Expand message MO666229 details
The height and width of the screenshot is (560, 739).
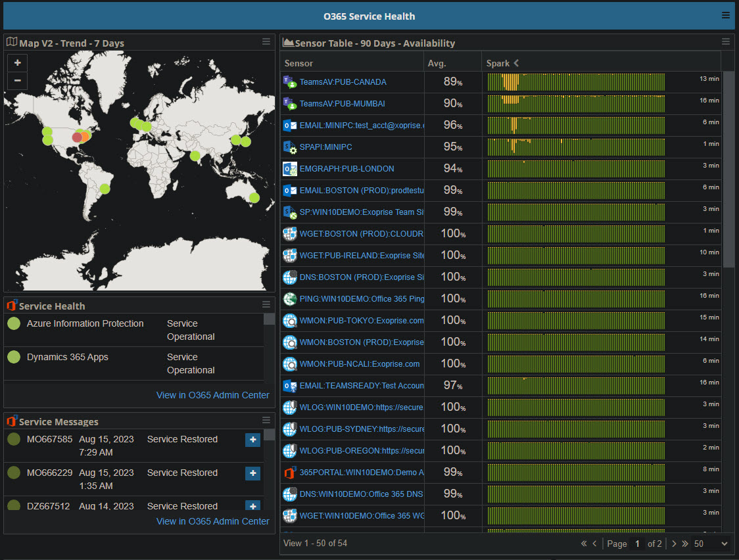point(252,473)
